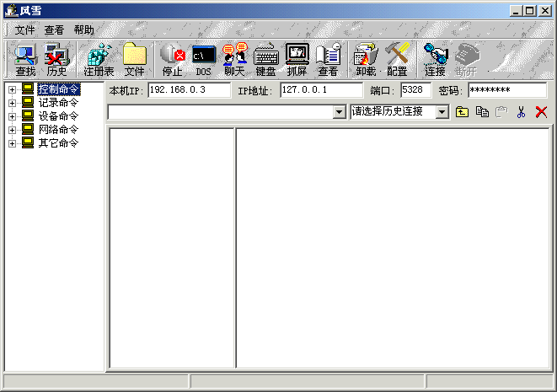Expand the 网络命令 tree node
This screenshot has height=392, width=557.
pyautogui.click(x=13, y=130)
